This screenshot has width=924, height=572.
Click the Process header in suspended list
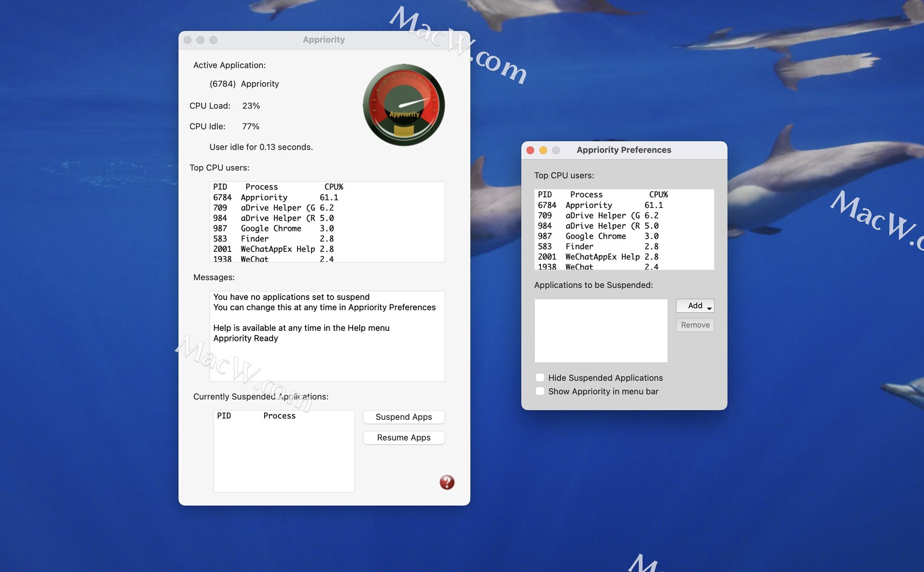(x=279, y=416)
